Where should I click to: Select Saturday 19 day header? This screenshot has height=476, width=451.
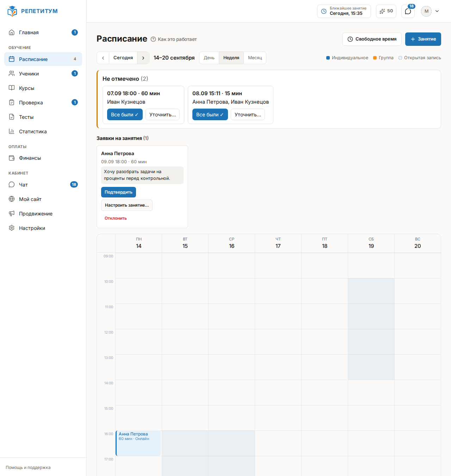[371, 243]
